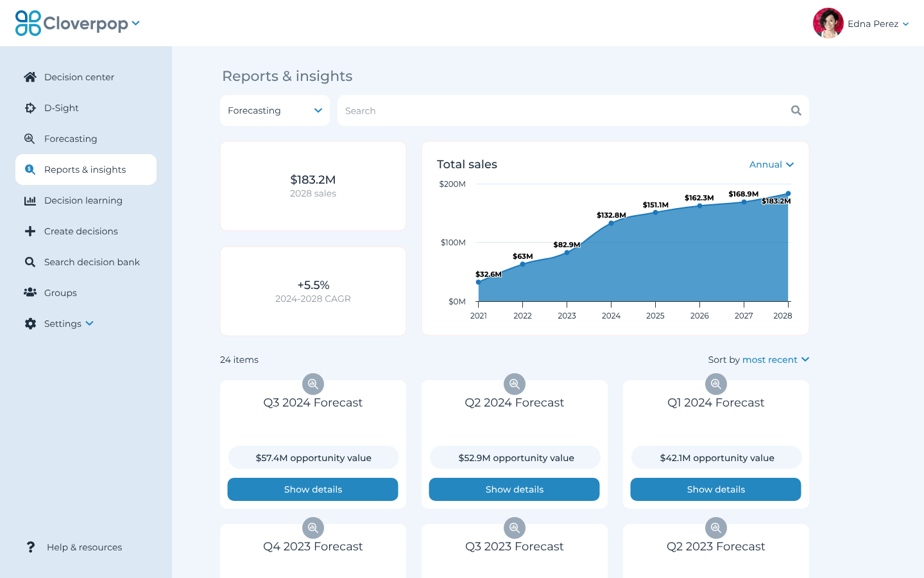The image size is (924, 578).
Task: Click the 2028 data point on sales chart
Action: [x=788, y=193]
